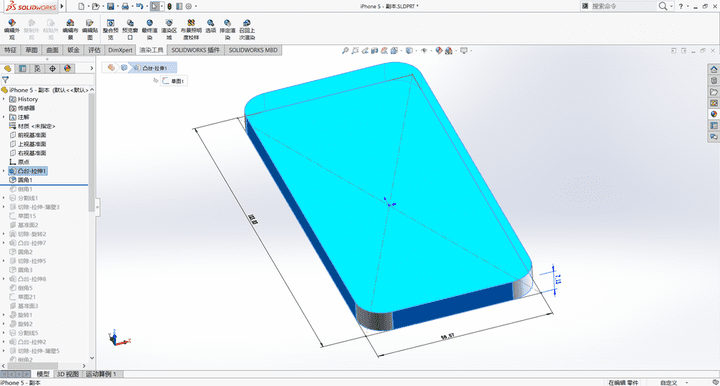Click the 预览窗口 (Preview Window) ribbon button
The width and height of the screenshot is (720, 386).
click(130, 30)
